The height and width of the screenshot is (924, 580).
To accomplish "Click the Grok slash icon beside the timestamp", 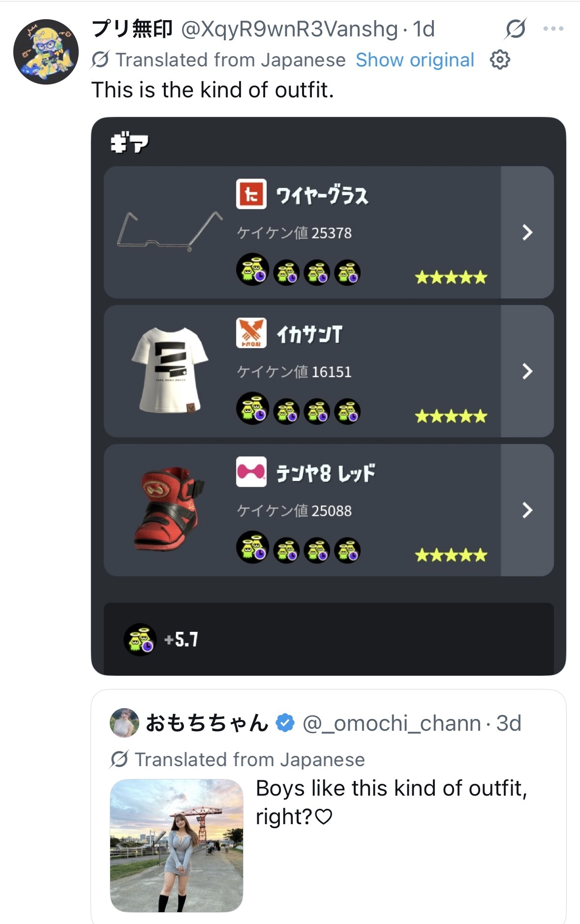I will point(516,29).
